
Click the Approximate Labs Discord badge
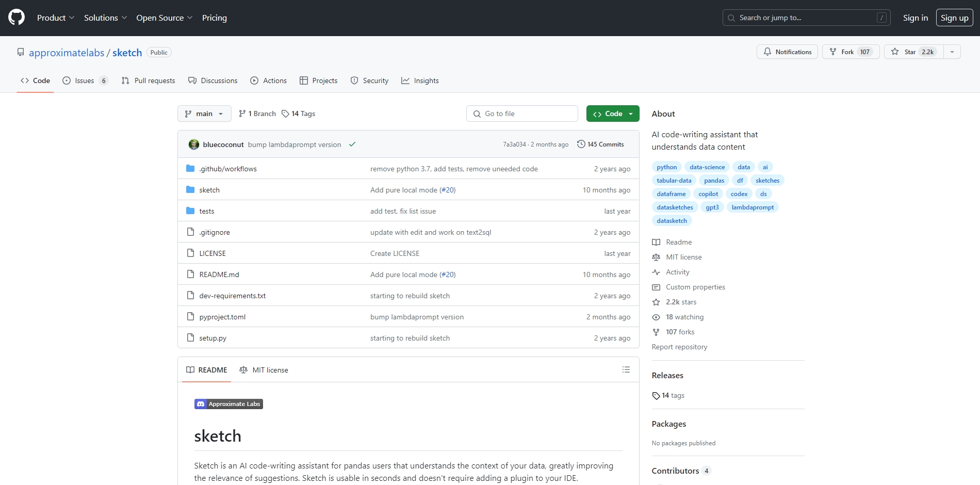[x=228, y=404]
